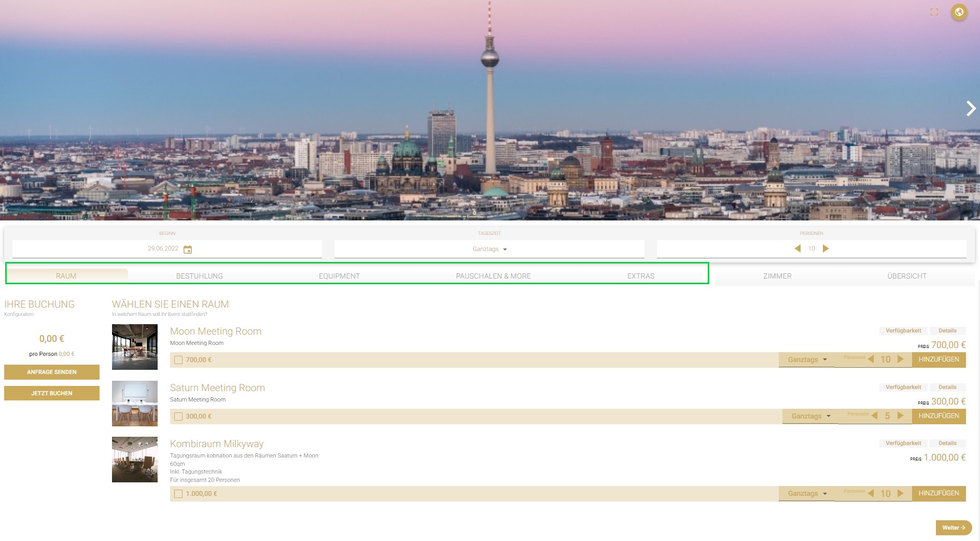
Task: Open the language globe icon
Action: 959,12
